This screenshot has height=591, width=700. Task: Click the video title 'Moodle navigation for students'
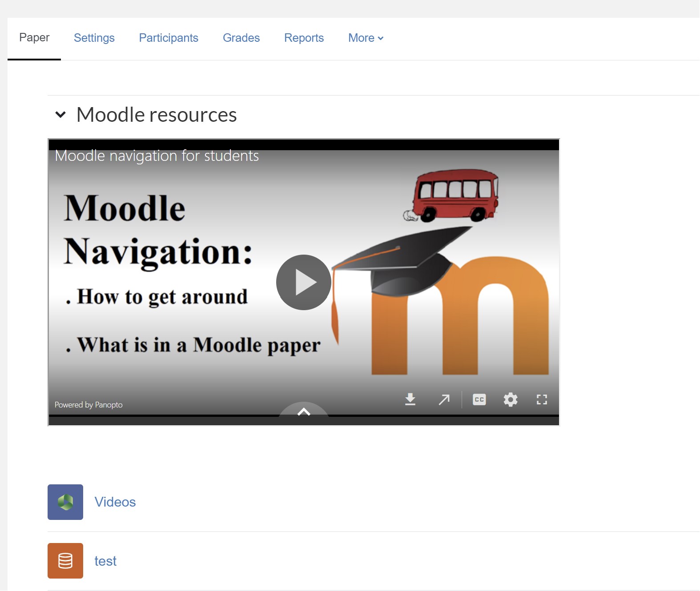tap(157, 156)
